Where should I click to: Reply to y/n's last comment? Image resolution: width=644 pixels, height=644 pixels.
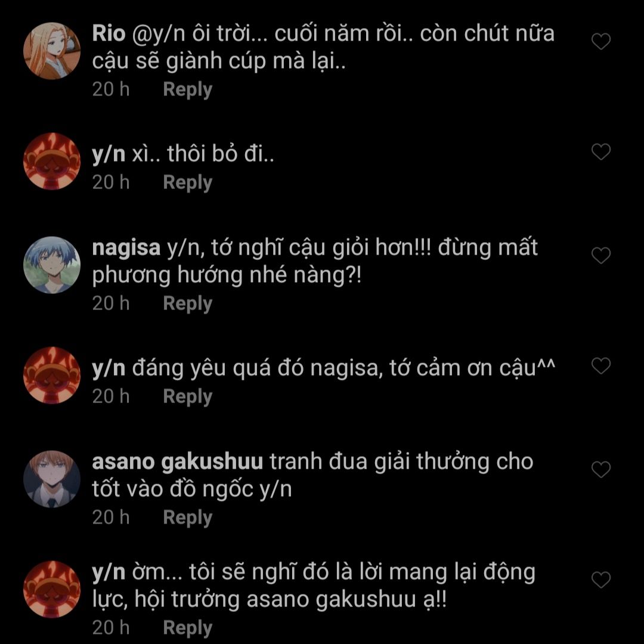pyautogui.click(x=188, y=628)
